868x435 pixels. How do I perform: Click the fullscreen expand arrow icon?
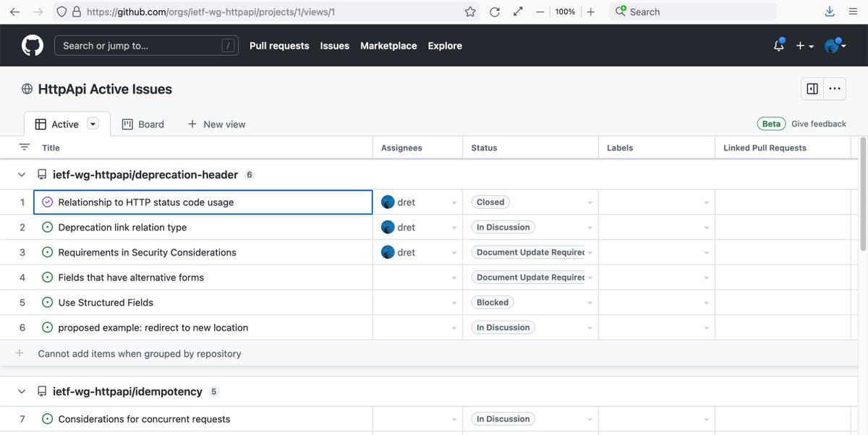(x=518, y=12)
